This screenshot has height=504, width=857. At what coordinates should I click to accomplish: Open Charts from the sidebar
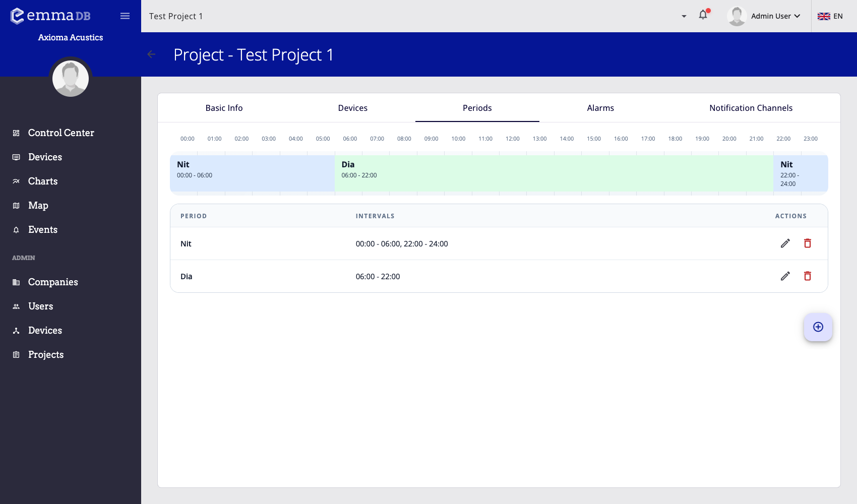click(x=43, y=181)
